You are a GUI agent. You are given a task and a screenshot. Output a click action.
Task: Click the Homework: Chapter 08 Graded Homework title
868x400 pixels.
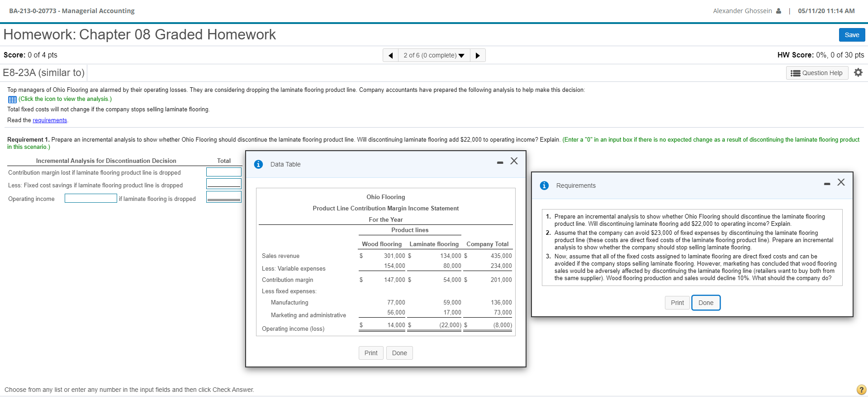pos(140,34)
